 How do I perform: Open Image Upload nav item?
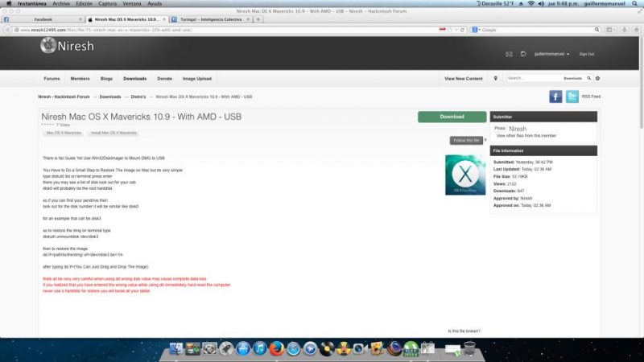click(197, 78)
